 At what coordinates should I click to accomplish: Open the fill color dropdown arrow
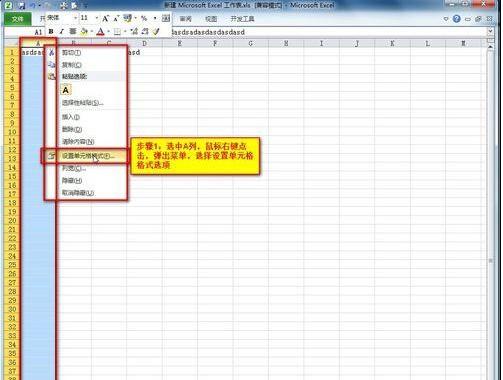click(x=92, y=32)
